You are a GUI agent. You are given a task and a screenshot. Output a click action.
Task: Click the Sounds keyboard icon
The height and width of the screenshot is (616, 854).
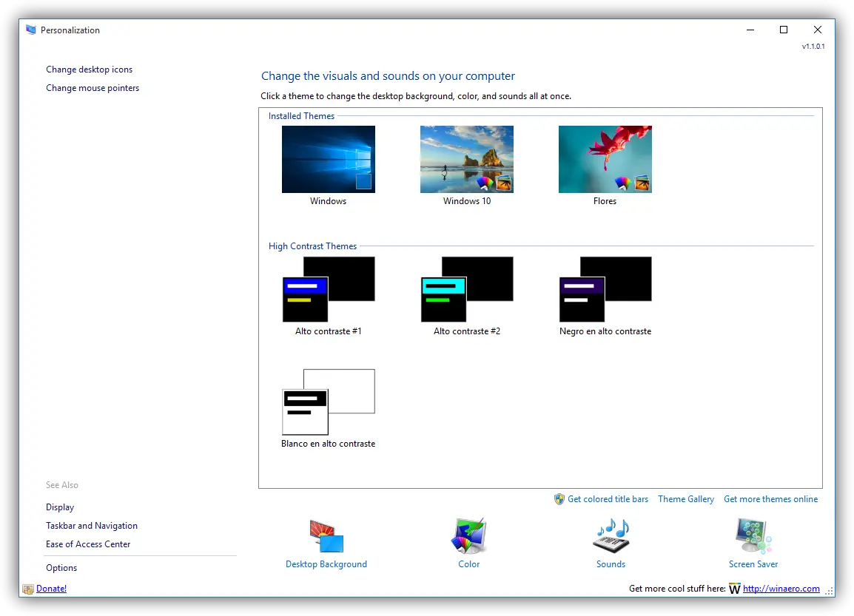tap(611, 537)
